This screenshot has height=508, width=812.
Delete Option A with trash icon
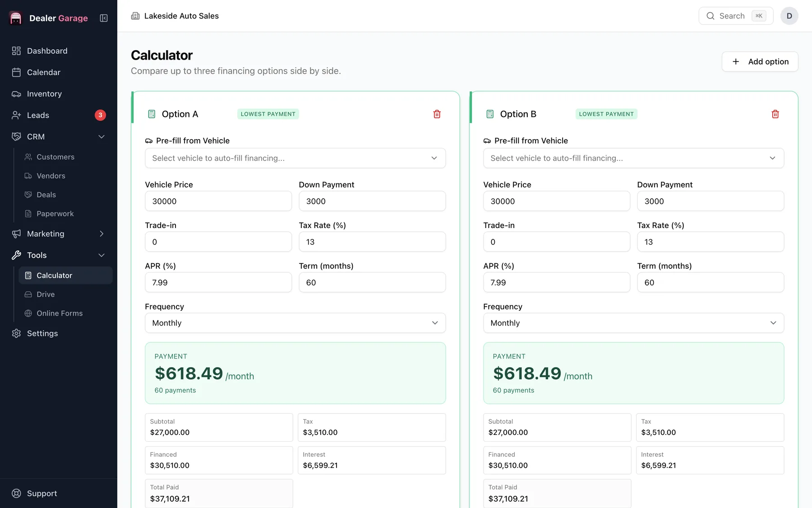point(437,114)
